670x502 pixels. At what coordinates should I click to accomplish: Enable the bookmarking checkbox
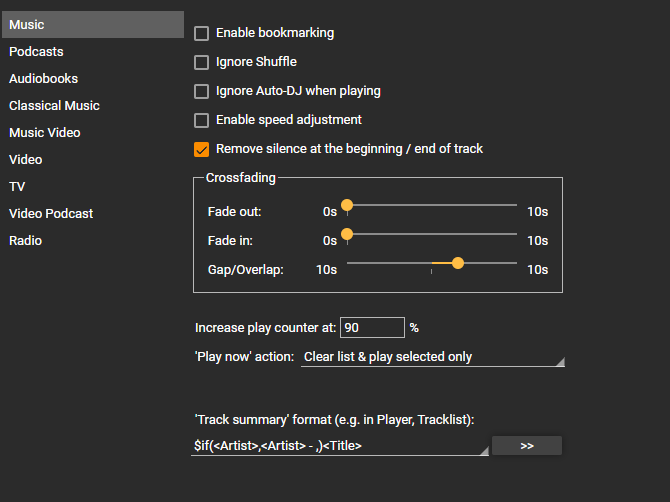(202, 33)
